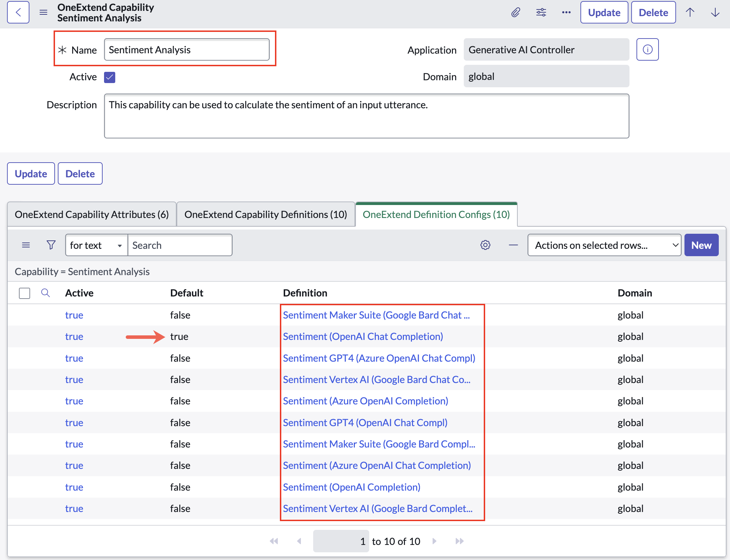Open the list controls hamburger menu
This screenshot has width=730, height=560.
[x=26, y=245]
